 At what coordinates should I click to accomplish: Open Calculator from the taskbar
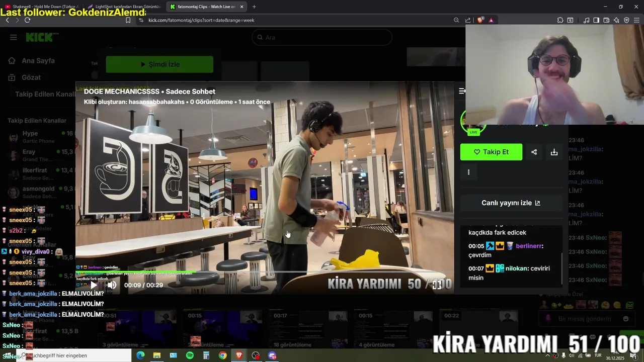point(206,355)
